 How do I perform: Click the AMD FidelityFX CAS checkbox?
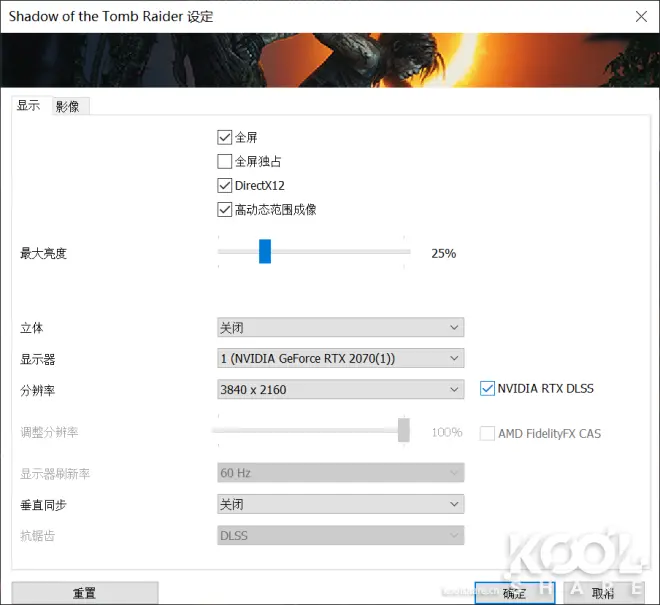tap(487, 433)
